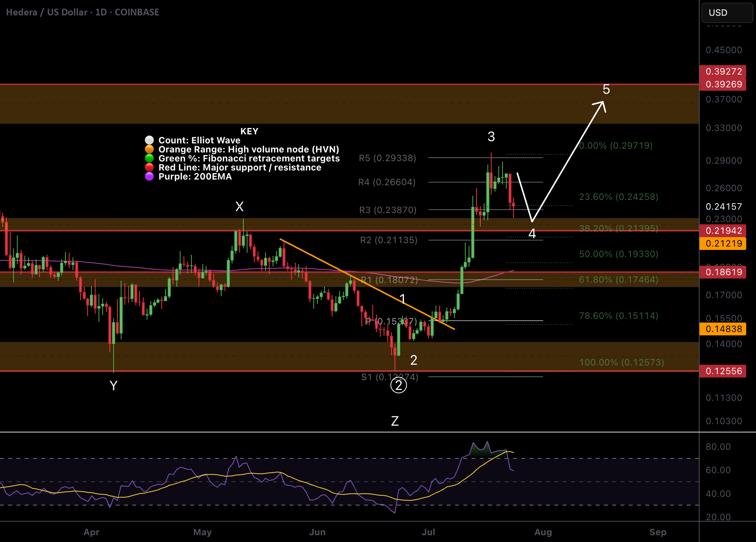Select the orange High volume node circle

[149, 149]
